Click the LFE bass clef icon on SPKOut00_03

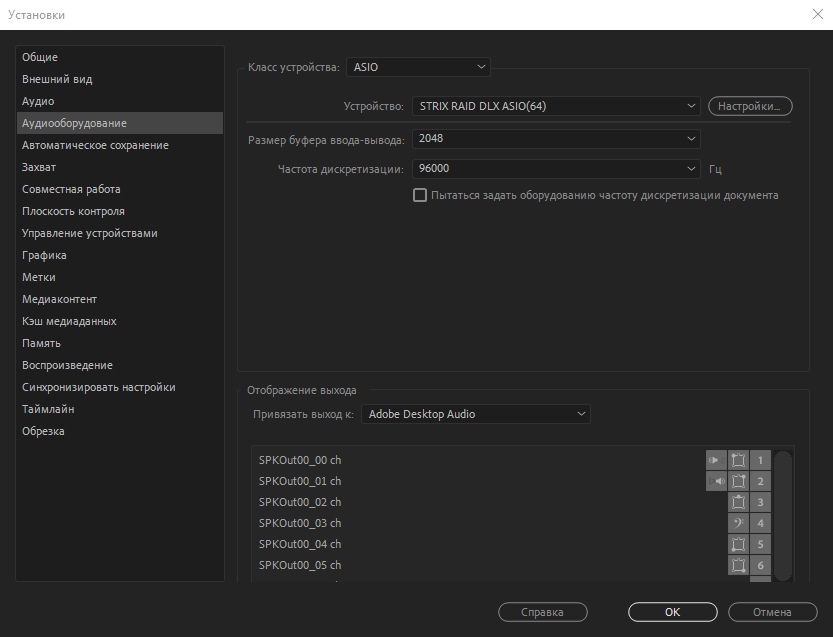tap(738, 523)
